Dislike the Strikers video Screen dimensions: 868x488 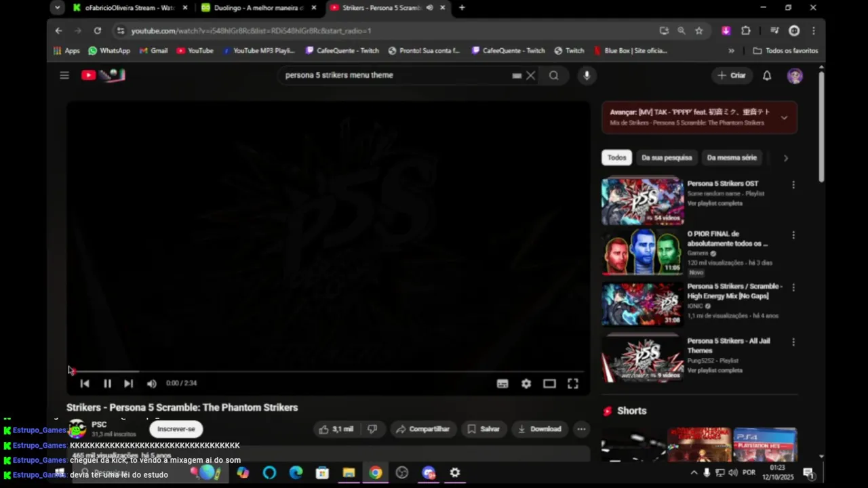372,429
